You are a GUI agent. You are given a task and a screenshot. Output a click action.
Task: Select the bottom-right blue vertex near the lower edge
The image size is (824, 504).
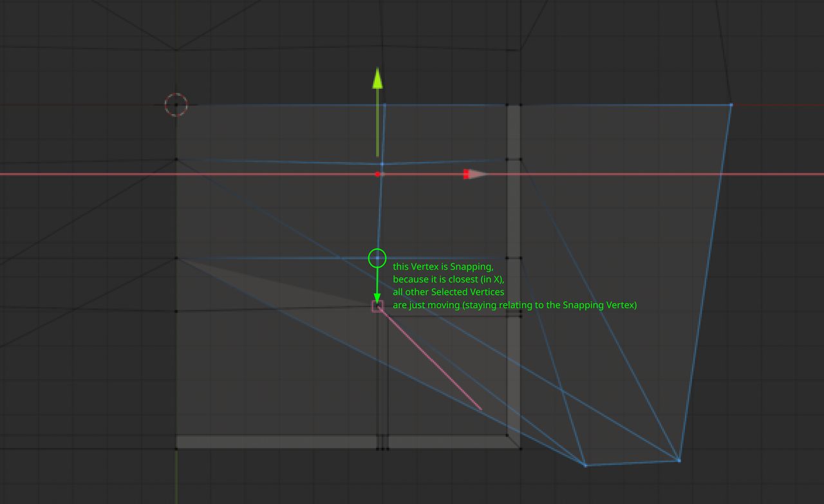[x=679, y=460]
